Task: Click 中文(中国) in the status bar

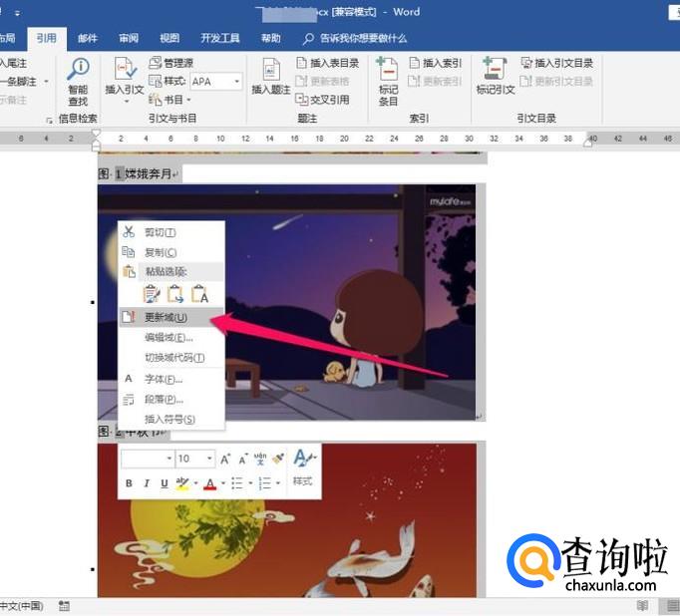Action: click(21, 606)
